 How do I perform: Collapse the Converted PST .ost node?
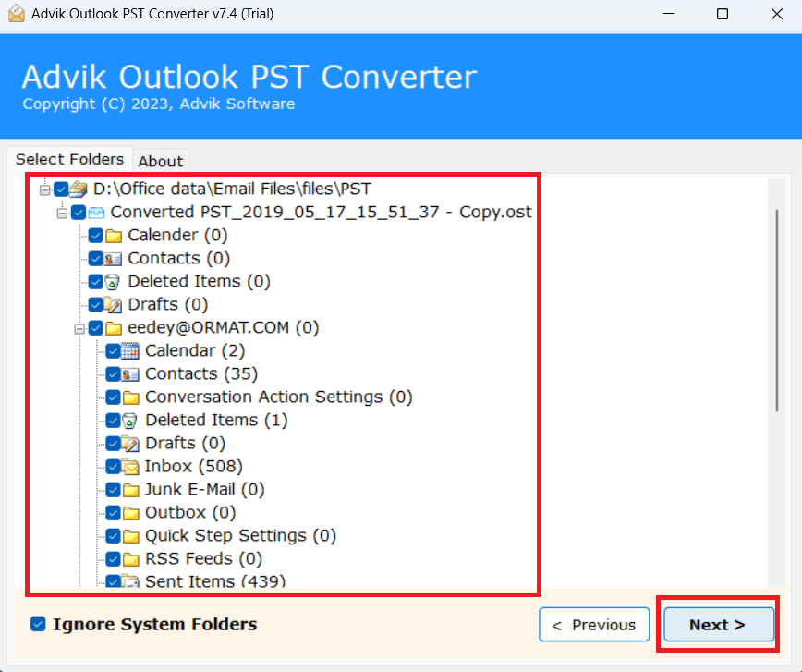coord(63,213)
